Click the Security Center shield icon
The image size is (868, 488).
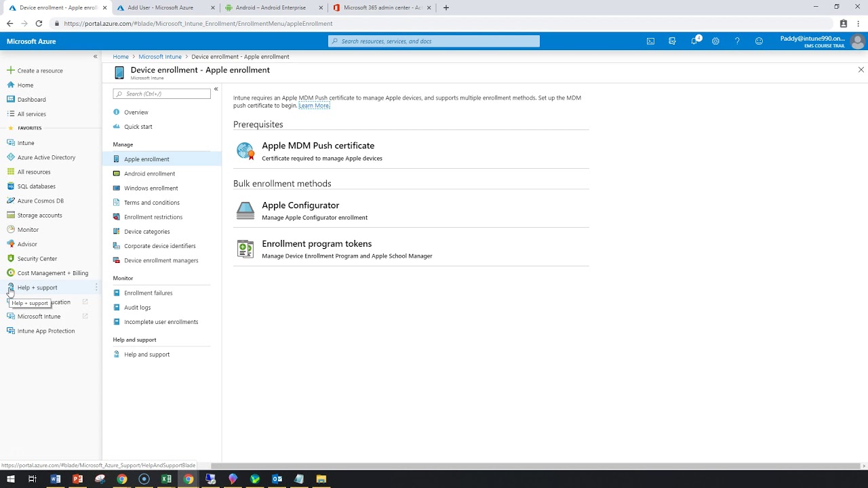tap(11, 258)
